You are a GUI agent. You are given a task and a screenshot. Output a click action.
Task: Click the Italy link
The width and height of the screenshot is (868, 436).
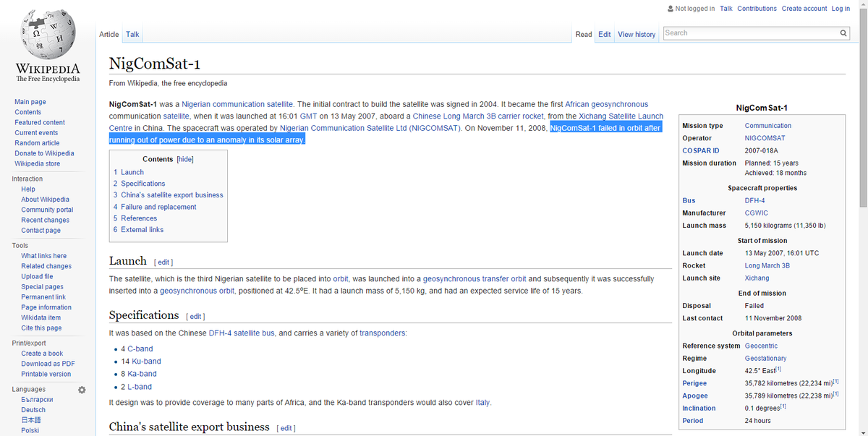point(482,403)
